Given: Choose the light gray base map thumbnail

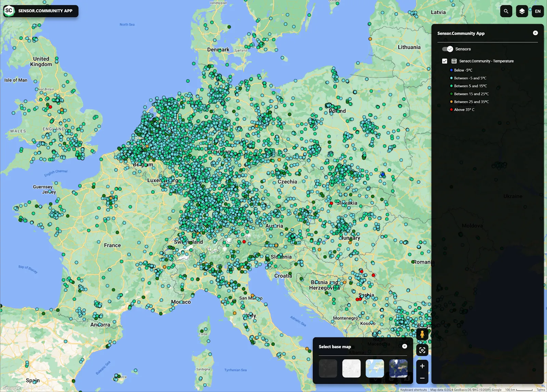Looking at the screenshot, I should 351,368.
